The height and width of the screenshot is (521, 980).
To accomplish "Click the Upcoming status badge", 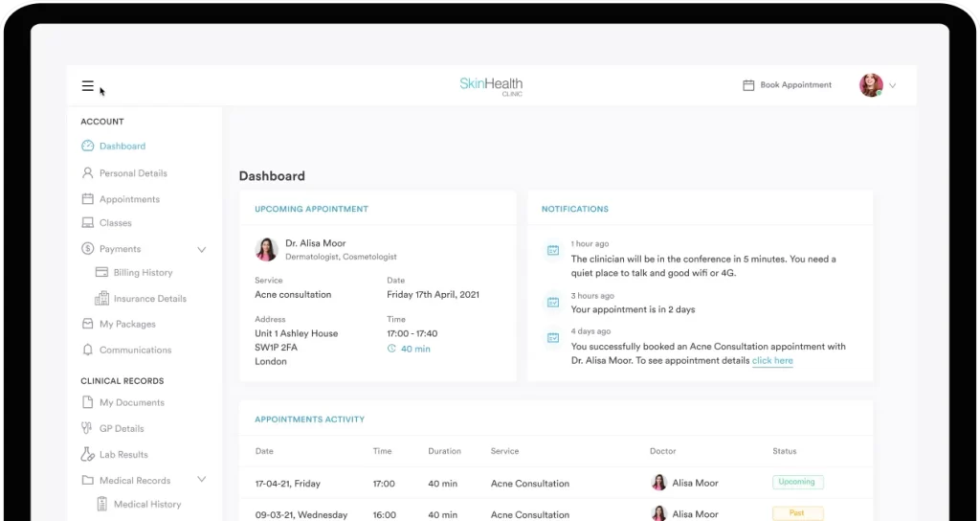I will (797, 483).
